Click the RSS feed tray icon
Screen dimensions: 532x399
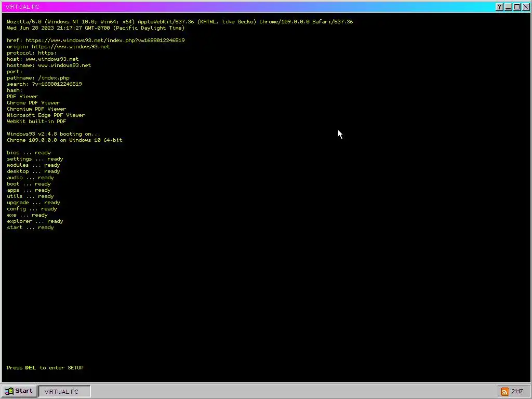coord(504,392)
